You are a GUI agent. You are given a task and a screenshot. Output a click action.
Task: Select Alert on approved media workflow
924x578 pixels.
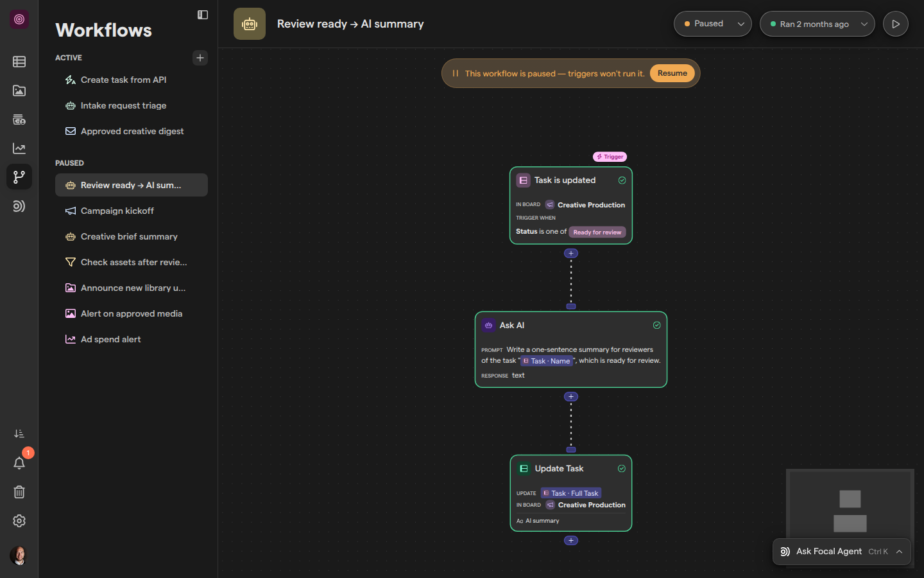132,313
